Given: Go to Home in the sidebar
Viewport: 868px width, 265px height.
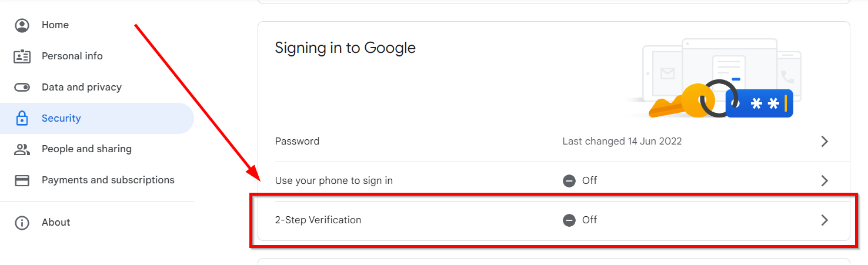Looking at the screenshot, I should [55, 25].
